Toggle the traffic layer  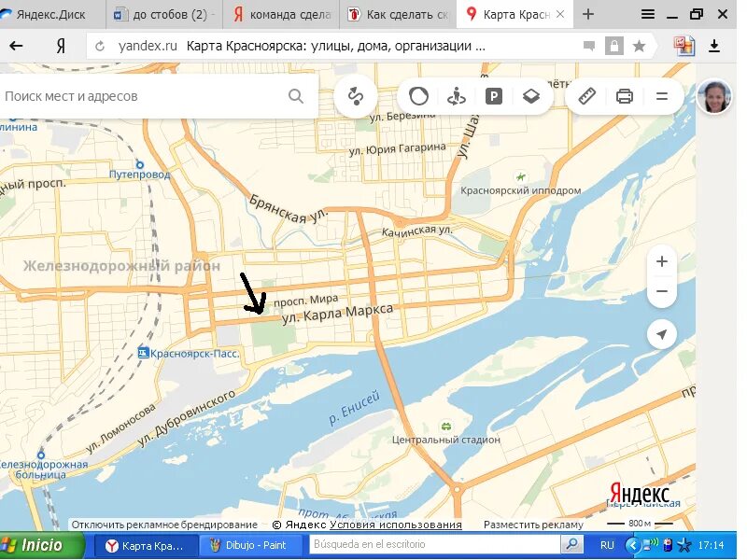(x=418, y=96)
